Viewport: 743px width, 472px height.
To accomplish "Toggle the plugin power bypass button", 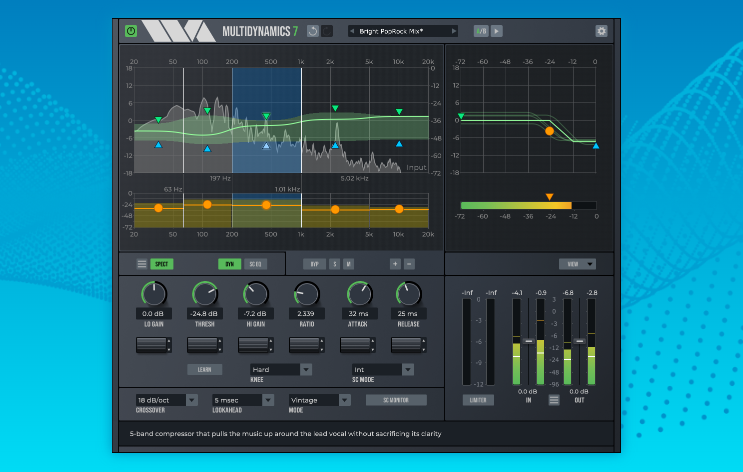I will 131,31.
